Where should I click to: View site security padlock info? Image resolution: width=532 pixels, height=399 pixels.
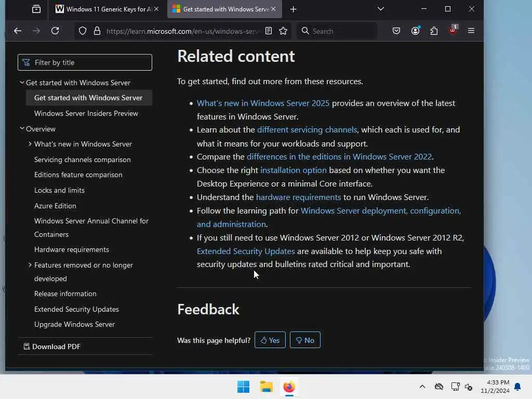pos(97,31)
